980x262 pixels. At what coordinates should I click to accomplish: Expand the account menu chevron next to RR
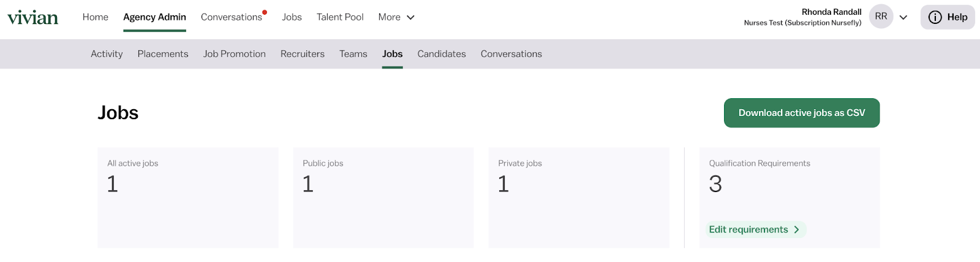903,17
